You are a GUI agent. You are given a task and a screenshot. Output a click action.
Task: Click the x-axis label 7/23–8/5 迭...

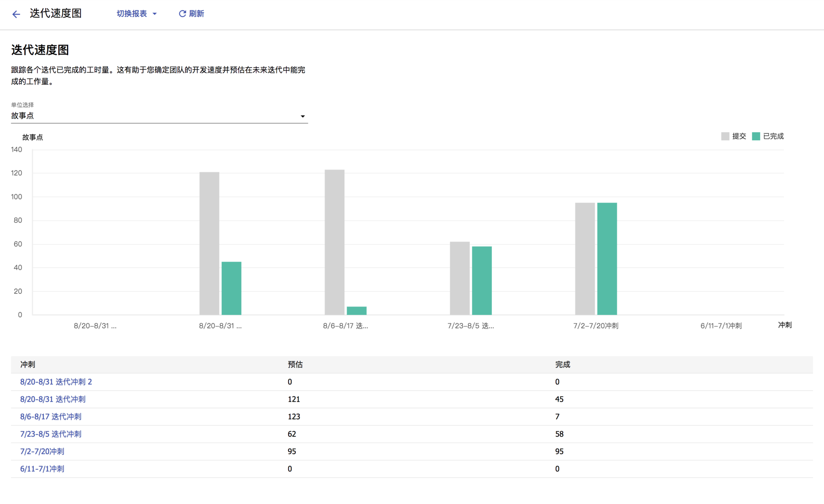[471, 326]
